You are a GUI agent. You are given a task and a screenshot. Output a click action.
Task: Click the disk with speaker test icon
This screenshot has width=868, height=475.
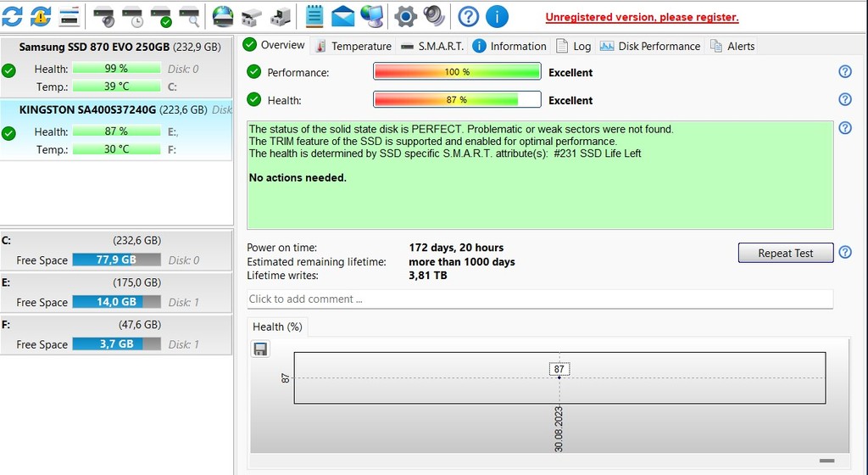point(103,16)
